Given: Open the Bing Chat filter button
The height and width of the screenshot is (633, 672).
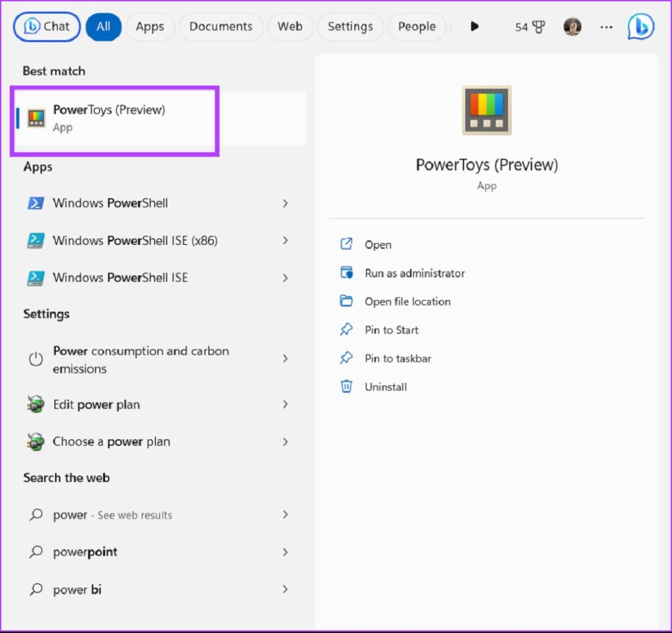Looking at the screenshot, I should pos(47,26).
